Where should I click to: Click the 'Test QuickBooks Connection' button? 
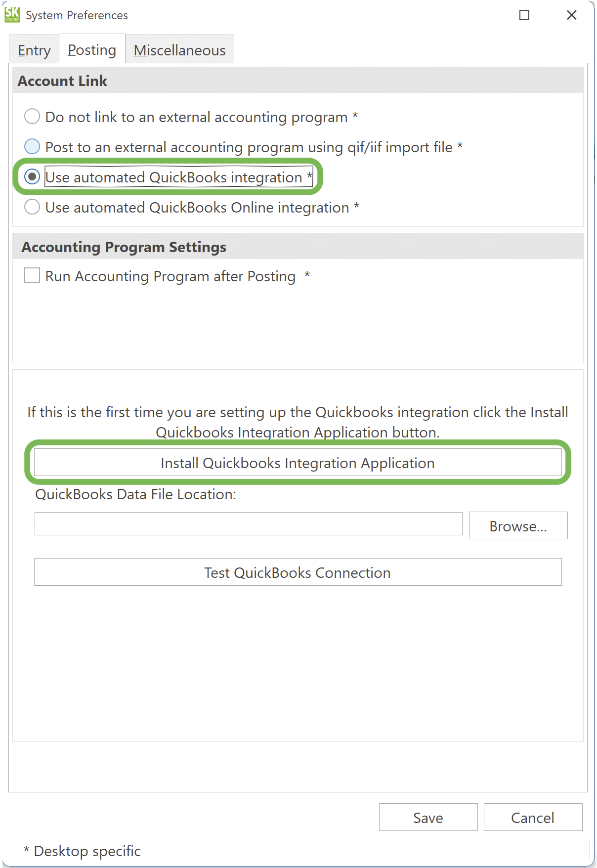(x=298, y=572)
